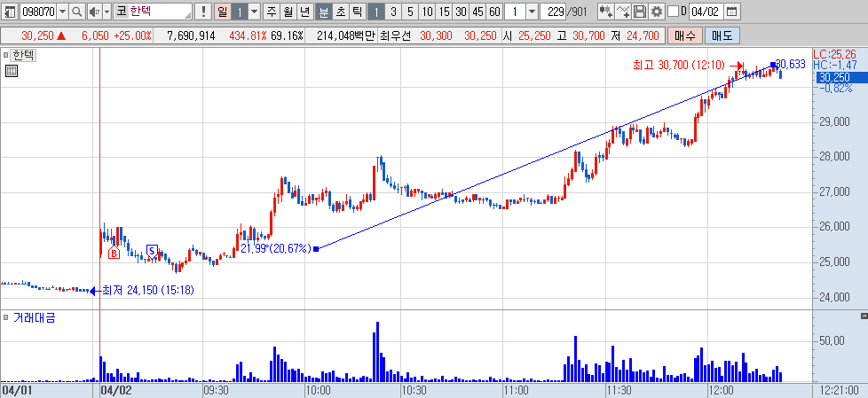Click the add candlestick chart icon

(x=606, y=11)
